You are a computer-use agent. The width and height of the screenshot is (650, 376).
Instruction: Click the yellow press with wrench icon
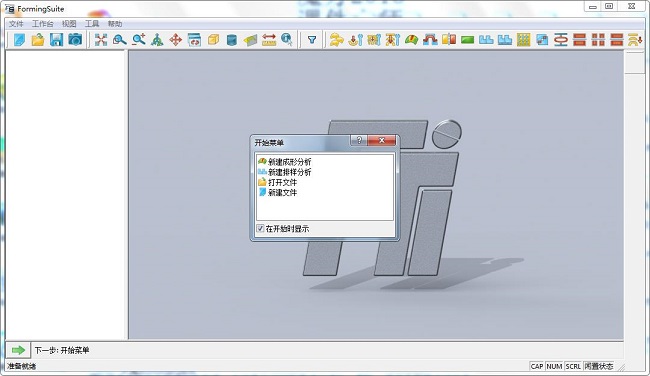(x=393, y=40)
